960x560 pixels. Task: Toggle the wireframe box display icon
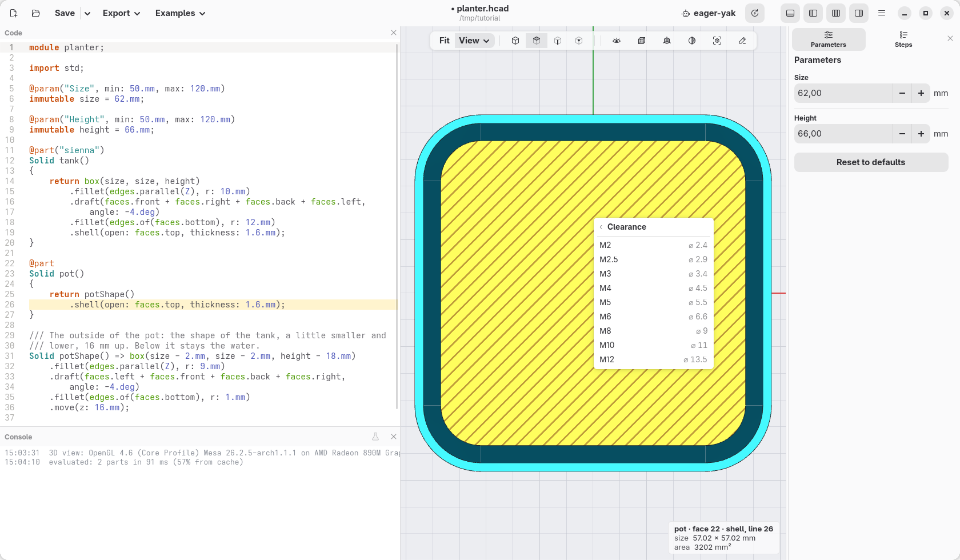point(642,41)
